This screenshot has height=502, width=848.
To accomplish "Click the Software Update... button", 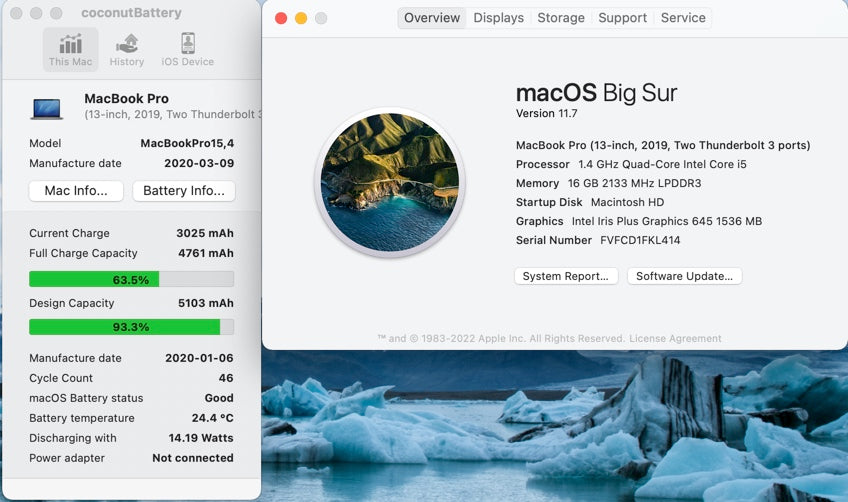I will (x=684, y=276).
